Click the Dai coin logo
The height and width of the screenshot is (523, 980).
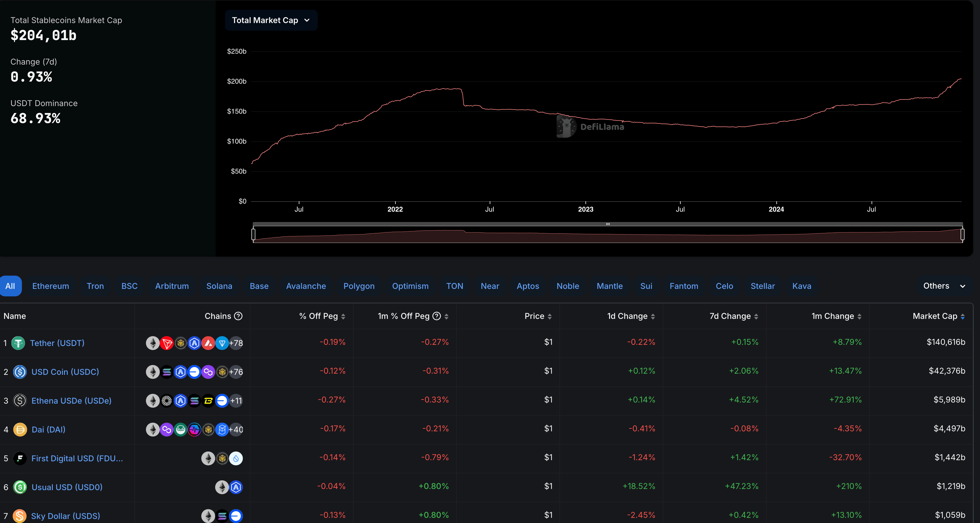click(x=20, y=429)
